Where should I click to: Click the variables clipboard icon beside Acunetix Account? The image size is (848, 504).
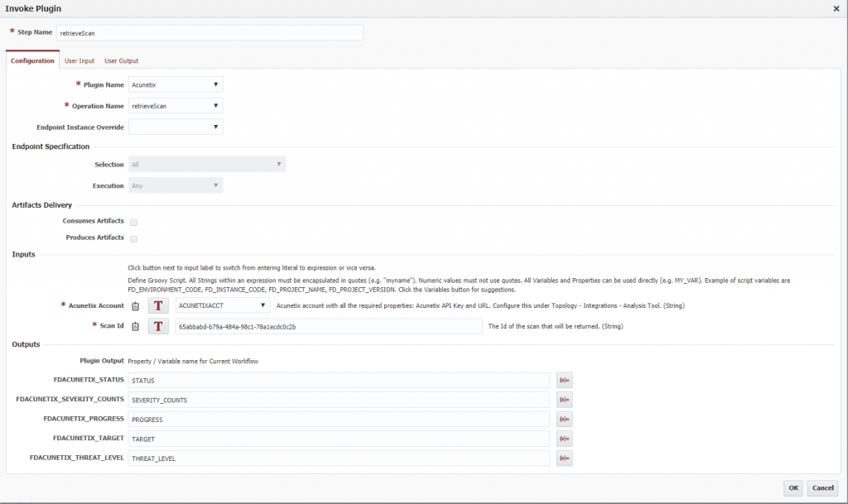pos(135,306)
